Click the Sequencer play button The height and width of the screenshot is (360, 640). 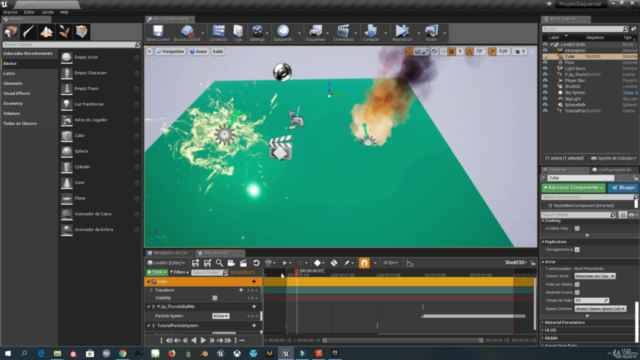[x=203, y=340]
